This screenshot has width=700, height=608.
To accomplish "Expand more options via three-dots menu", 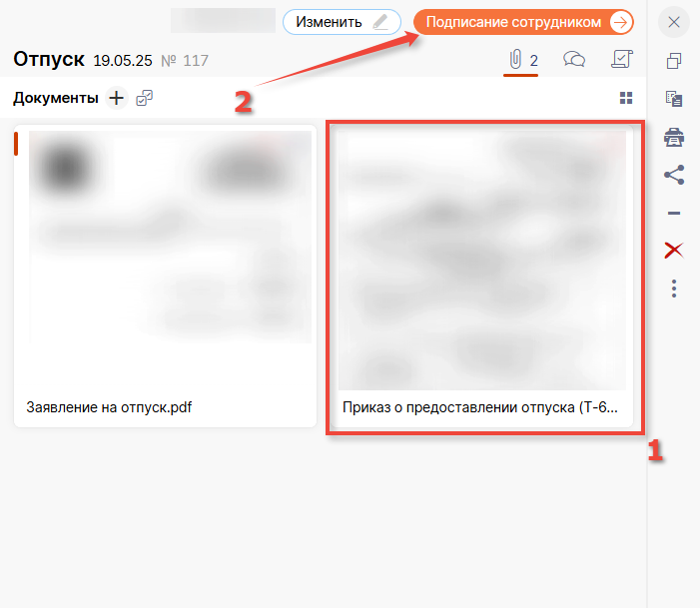I will click(674, 289).
